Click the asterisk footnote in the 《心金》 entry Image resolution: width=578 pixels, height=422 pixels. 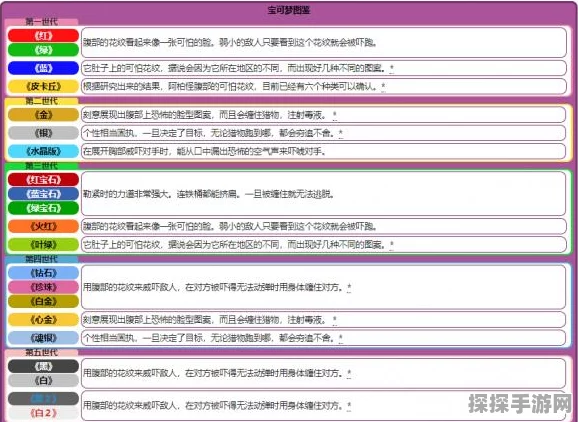(x=335, y=320)
